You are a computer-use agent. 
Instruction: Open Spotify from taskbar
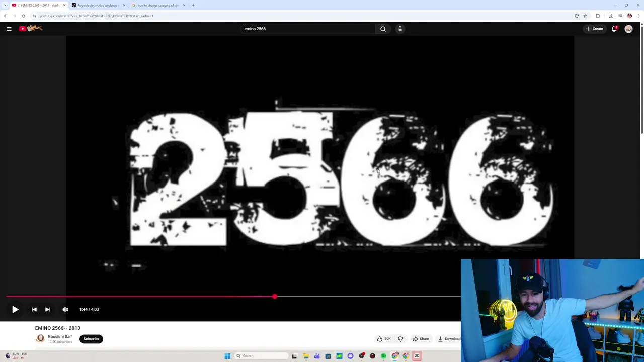click(x=383, y=356)
